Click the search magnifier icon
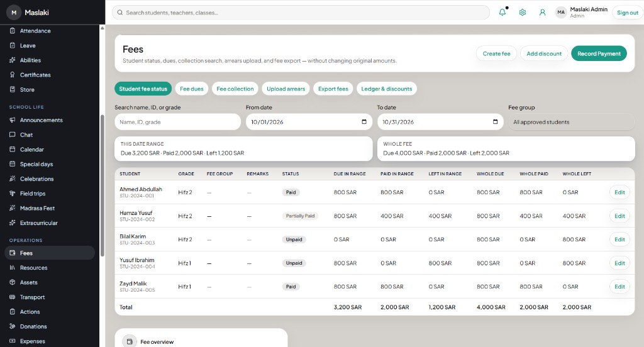 tap(120, 13)
